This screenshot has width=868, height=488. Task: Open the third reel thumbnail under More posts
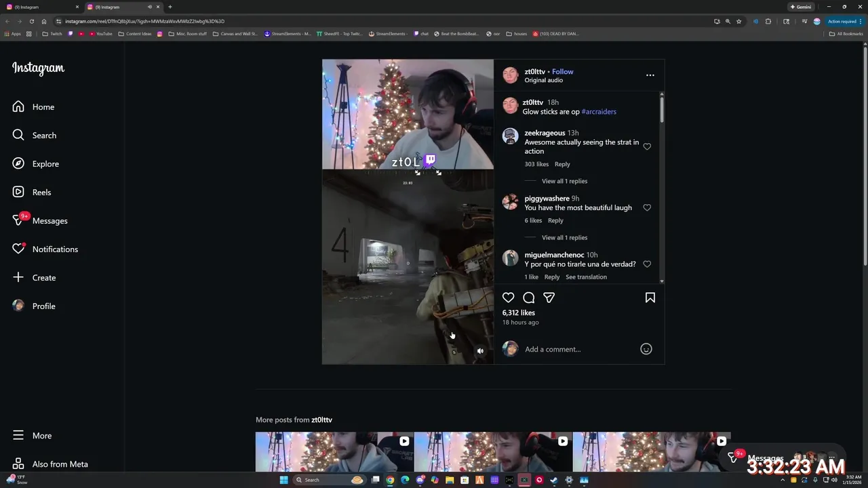[652, 452]
